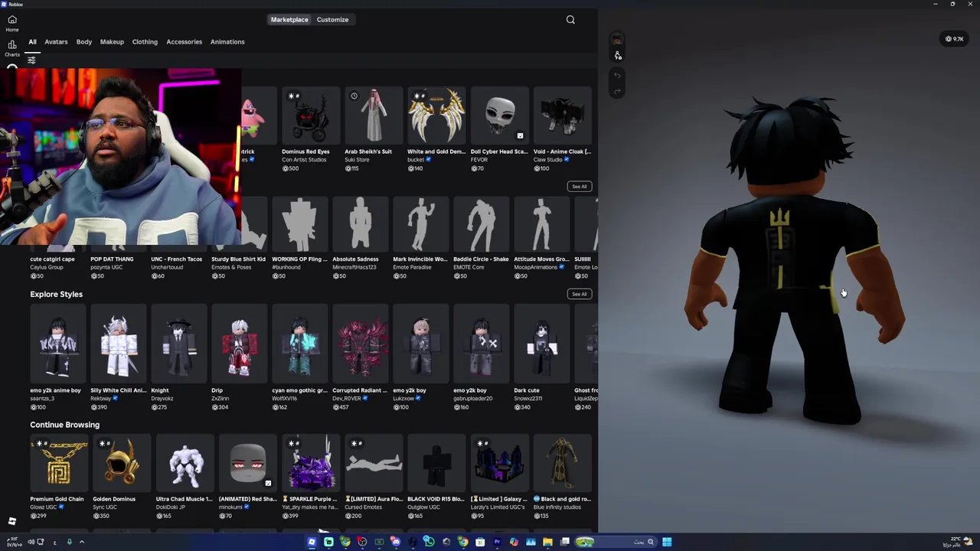Screen dimensions: 980x551
Task: Select the Clothing category tab
Action: [145, 42]
